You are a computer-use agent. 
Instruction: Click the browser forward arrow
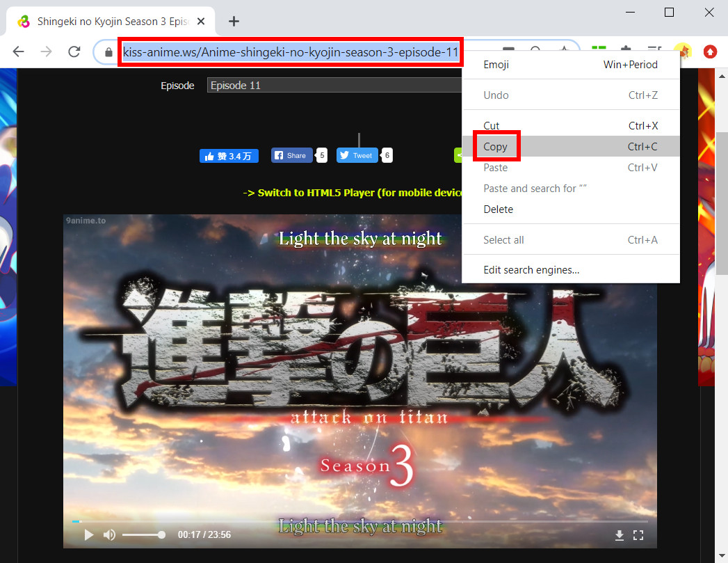(46, 51)
